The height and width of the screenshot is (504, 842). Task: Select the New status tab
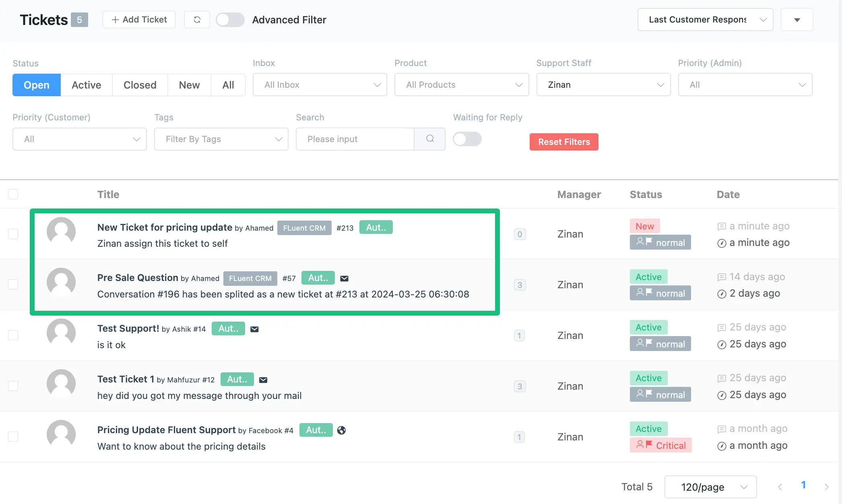coord(190,85)
